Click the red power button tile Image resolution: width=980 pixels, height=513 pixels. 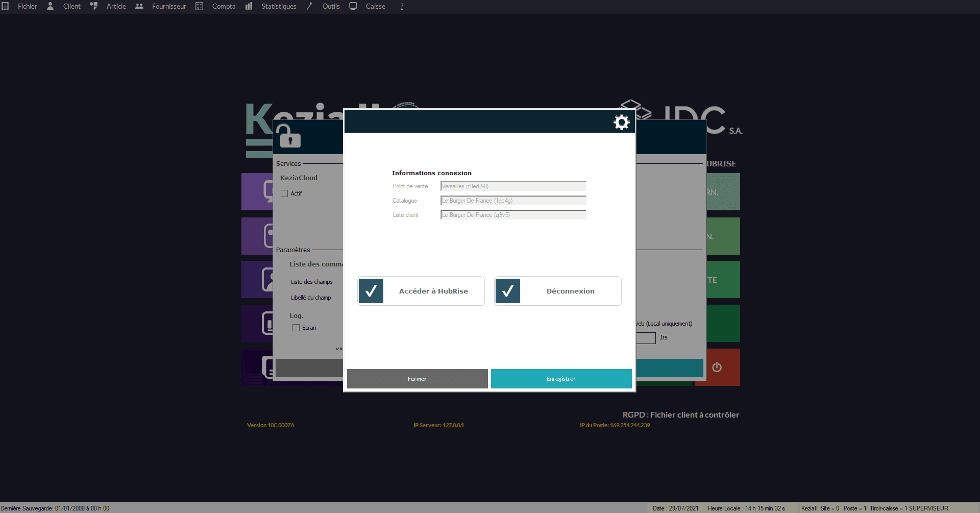717,367
